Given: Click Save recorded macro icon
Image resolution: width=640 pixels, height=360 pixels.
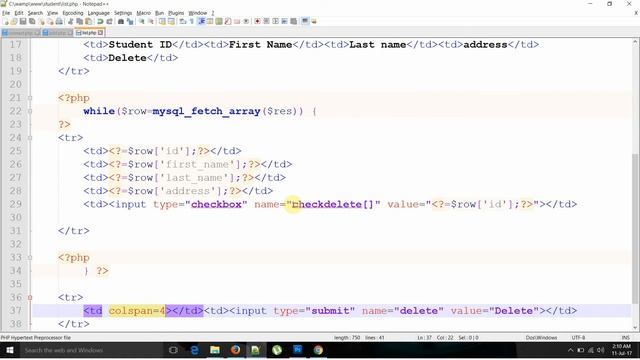Looking at the screenshot, I should pyautogui.click(x=293, y=21).
